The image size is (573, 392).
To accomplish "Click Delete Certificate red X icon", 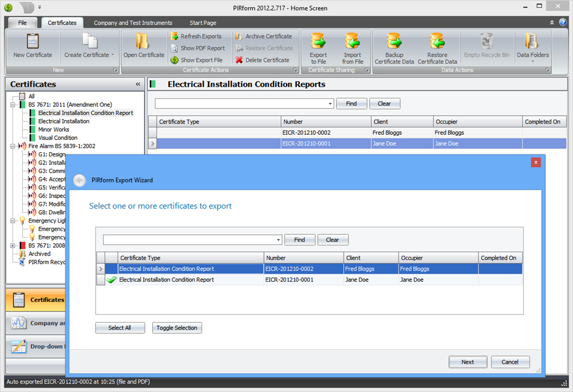I will pyautogui.click(x=239, y=60).
